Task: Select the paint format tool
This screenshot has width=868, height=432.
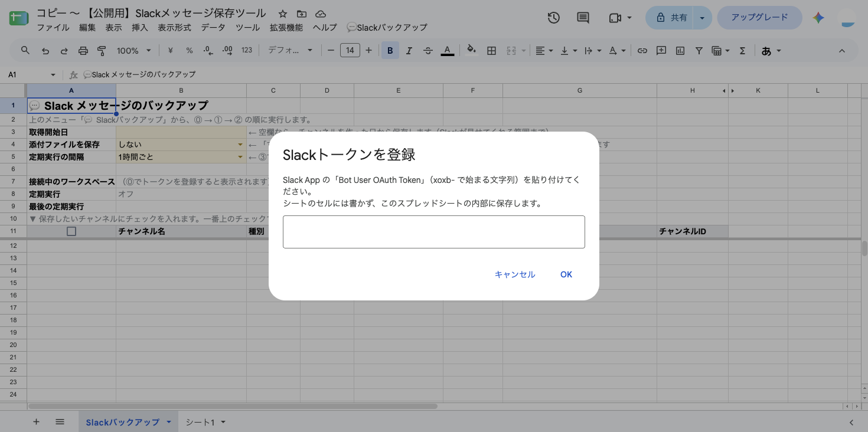Action: (x=102, y=51)
